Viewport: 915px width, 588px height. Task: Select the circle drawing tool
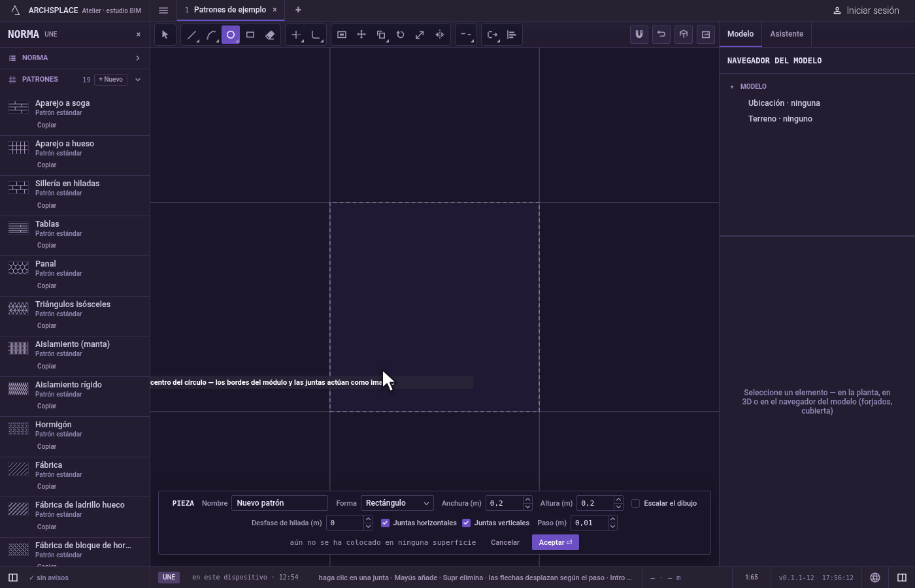point(231,35)
